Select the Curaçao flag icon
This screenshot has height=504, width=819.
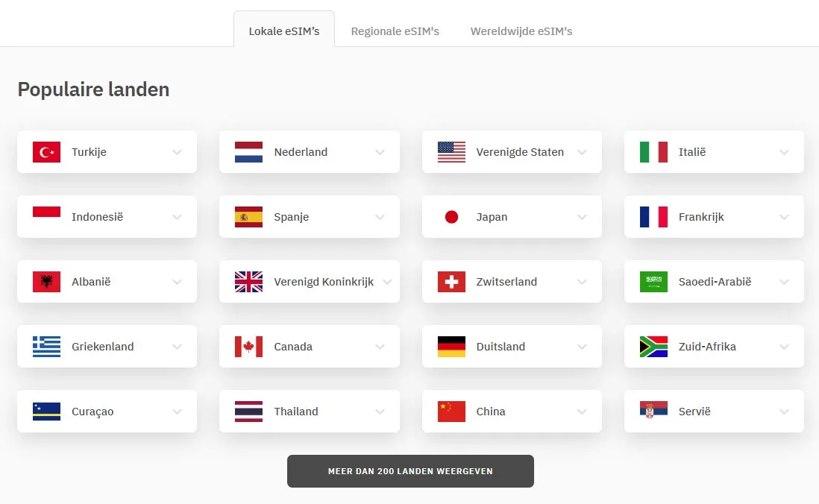point(46,412)
